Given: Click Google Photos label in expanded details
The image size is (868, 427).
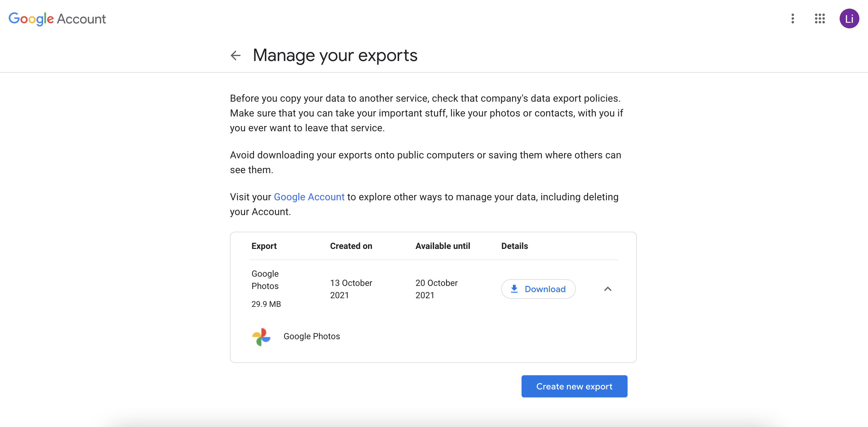Looking at the screenshot, I should (x=311, y=336).
